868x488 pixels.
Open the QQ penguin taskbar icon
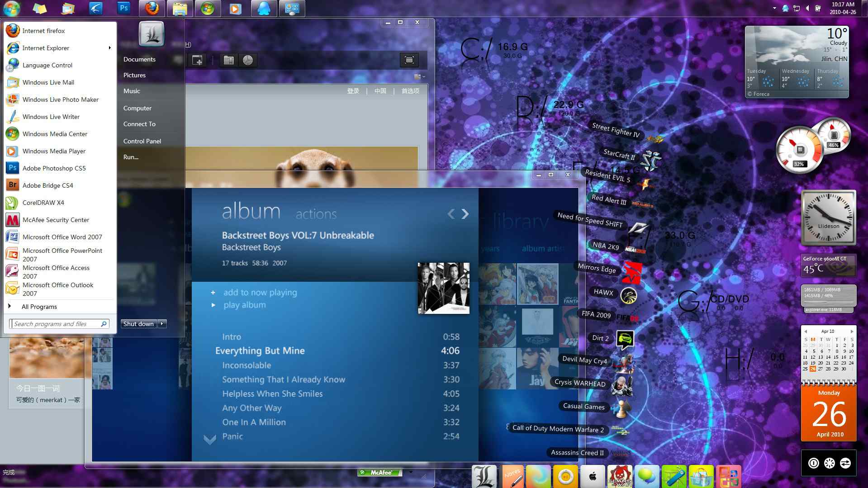point(264,8)
